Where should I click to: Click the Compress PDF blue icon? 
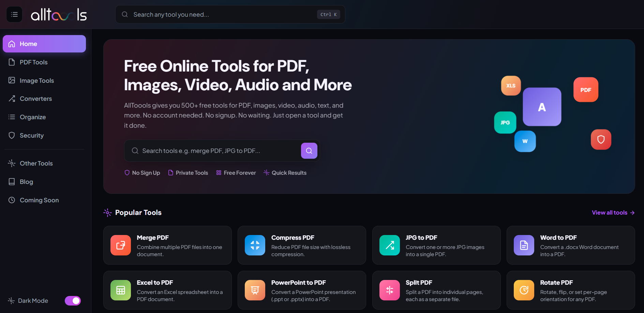[x=255, y=245]
